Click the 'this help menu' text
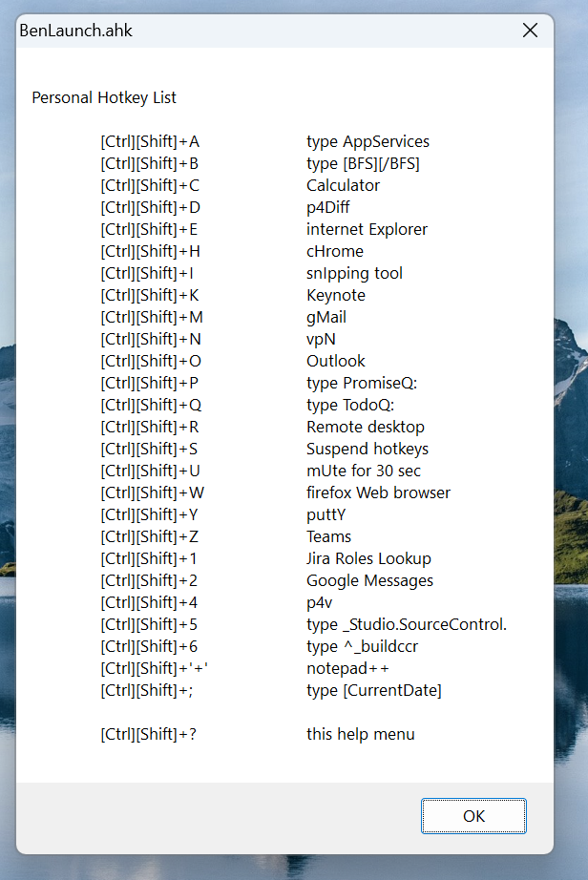The image size is (588, 880). (360, 734)
